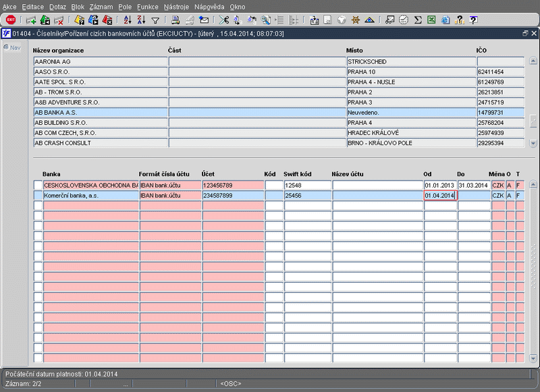Click up arrow of bank accounts scrollbar
Screen dimensions: 540x392
click(533, 184)
